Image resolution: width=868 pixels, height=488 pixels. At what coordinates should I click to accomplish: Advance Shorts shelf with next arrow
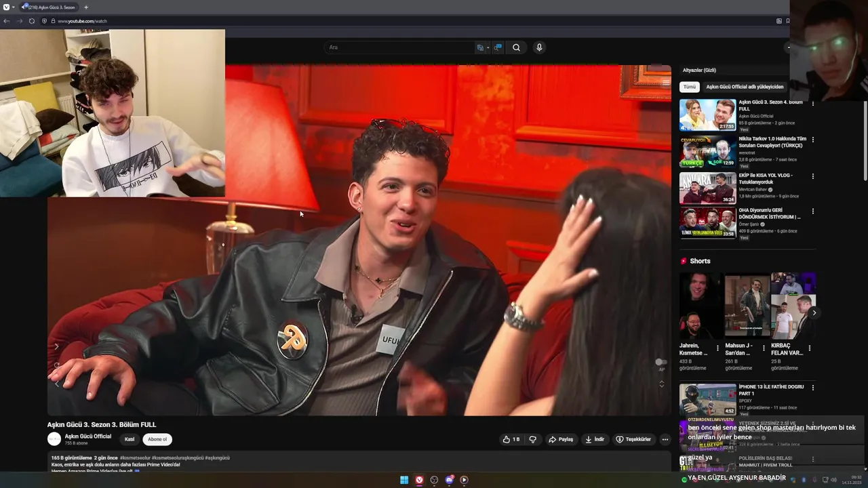814,312
